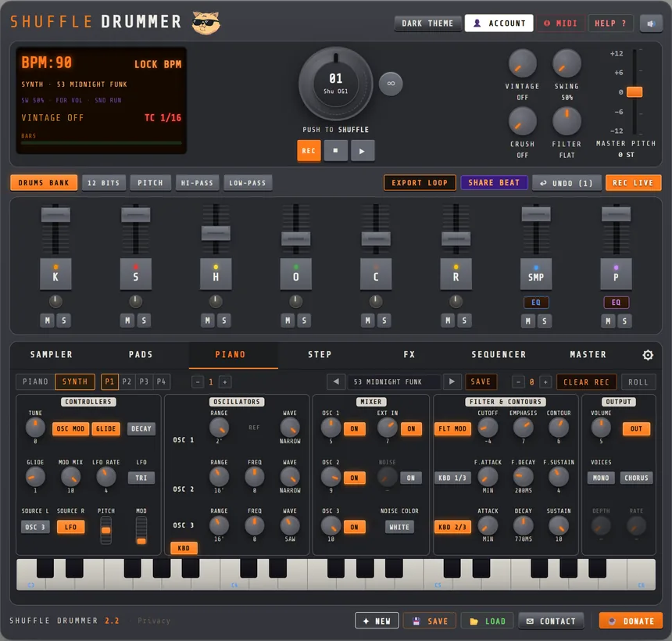Viewport: 672px width, 641px height.
Task: Toggle OSC 1 mixer ON switch
Action: pos(355,428)
